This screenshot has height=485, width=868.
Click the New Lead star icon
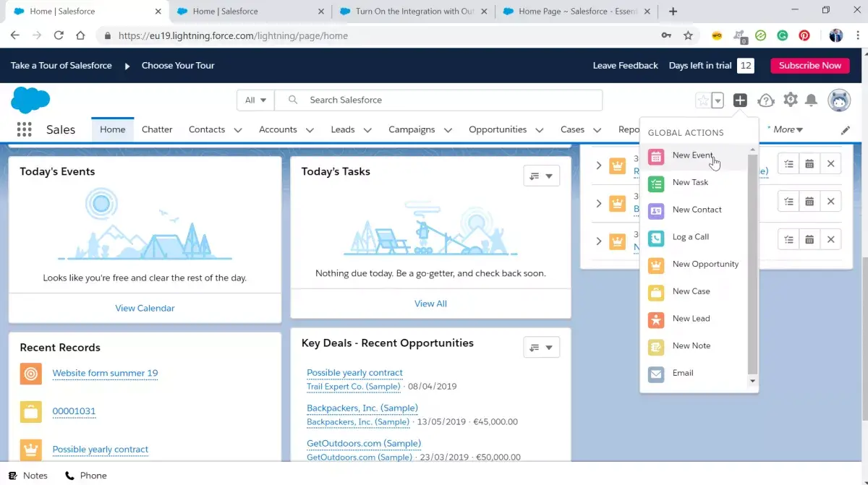[x=656, y=319]
